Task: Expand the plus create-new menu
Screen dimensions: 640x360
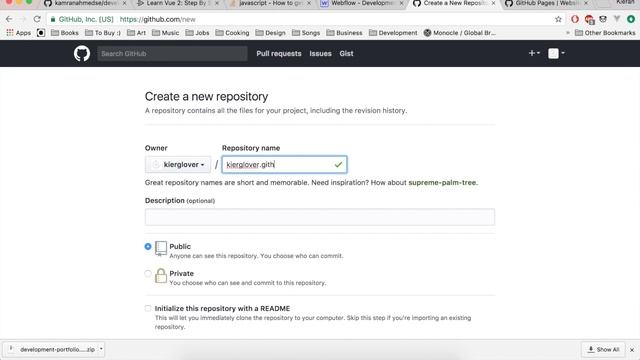Action: pos(534,53)
